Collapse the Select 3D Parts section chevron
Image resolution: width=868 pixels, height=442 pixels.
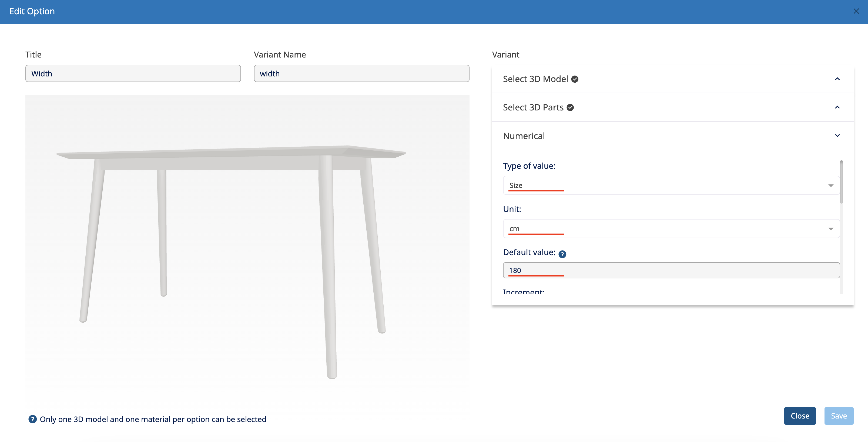837,107
